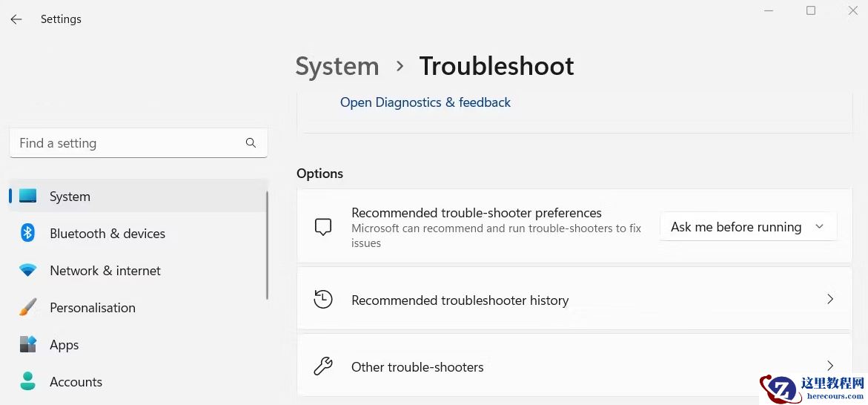Image resolution: width=868 pixels, height=405 pixels.
Task: Click the System monitor icon in sidebar
Action: [28, 197]
